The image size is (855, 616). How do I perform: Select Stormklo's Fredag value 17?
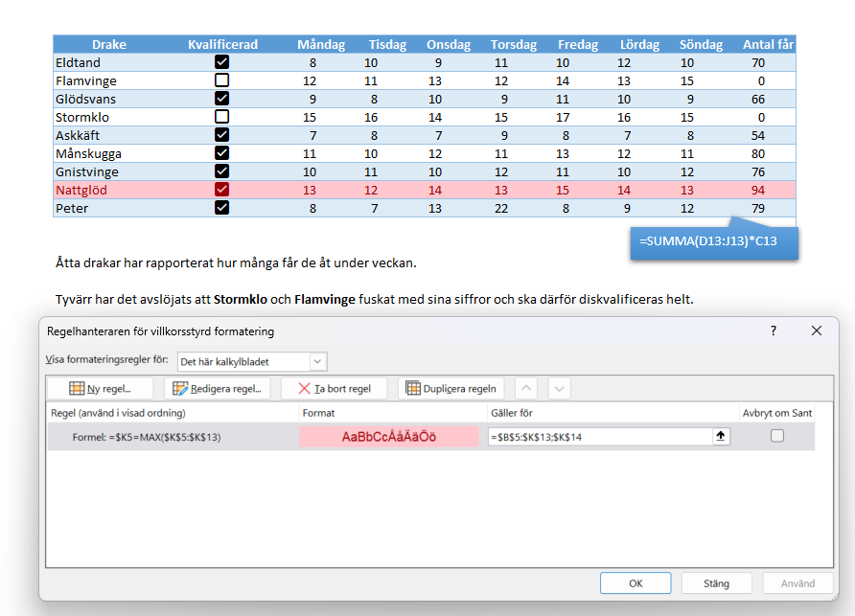[563, 117]
